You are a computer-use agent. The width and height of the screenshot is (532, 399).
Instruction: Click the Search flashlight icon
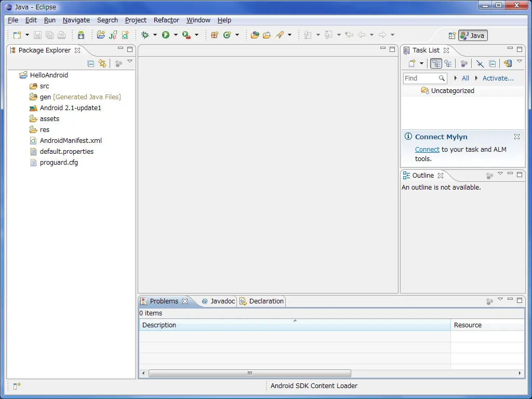coord(280,35)
